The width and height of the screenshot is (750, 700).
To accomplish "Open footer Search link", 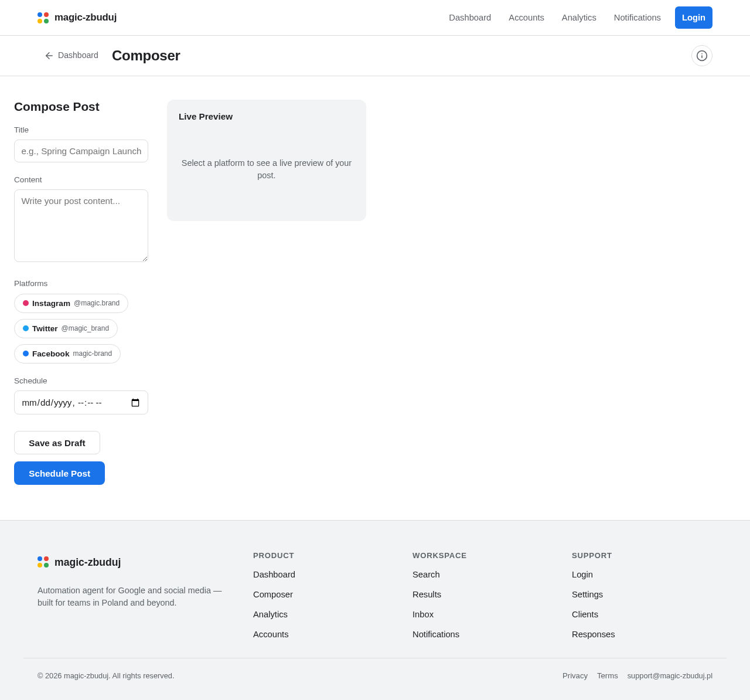I will 426,575.
